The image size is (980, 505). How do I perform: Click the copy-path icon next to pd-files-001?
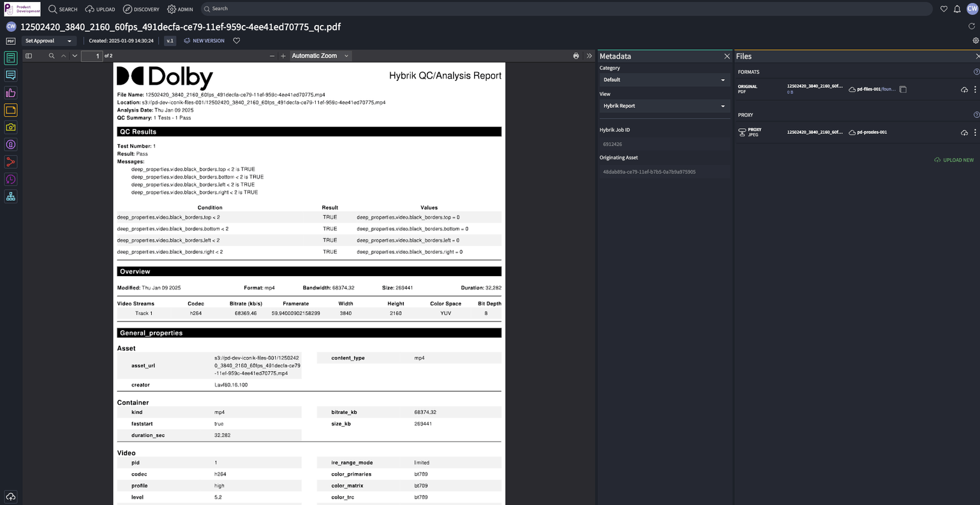click(903, 89)
